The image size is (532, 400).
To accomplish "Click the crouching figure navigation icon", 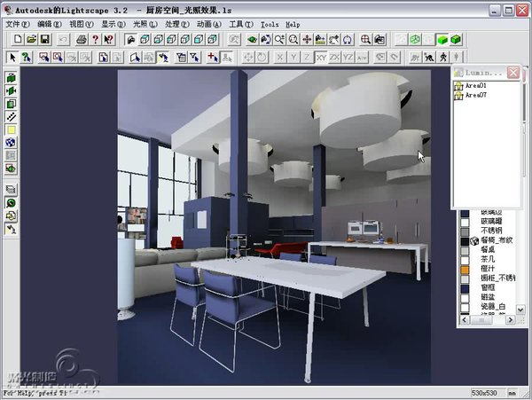I will point(429,57).
